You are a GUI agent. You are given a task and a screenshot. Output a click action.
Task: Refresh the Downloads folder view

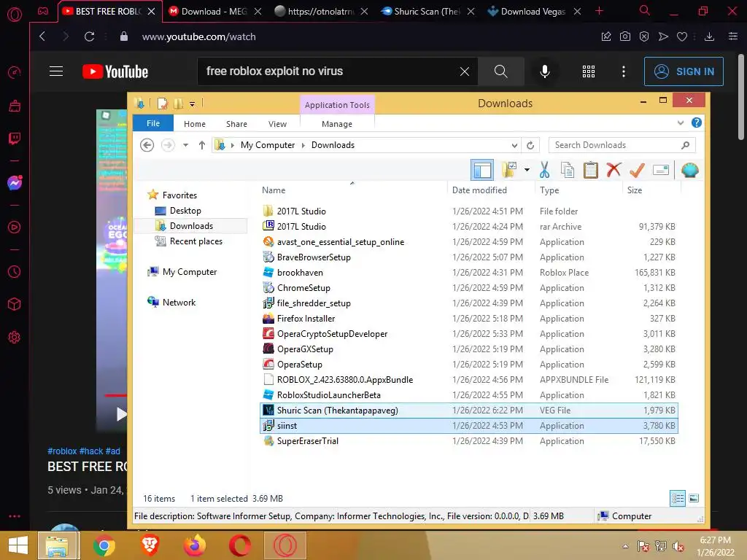coord(530,145)
